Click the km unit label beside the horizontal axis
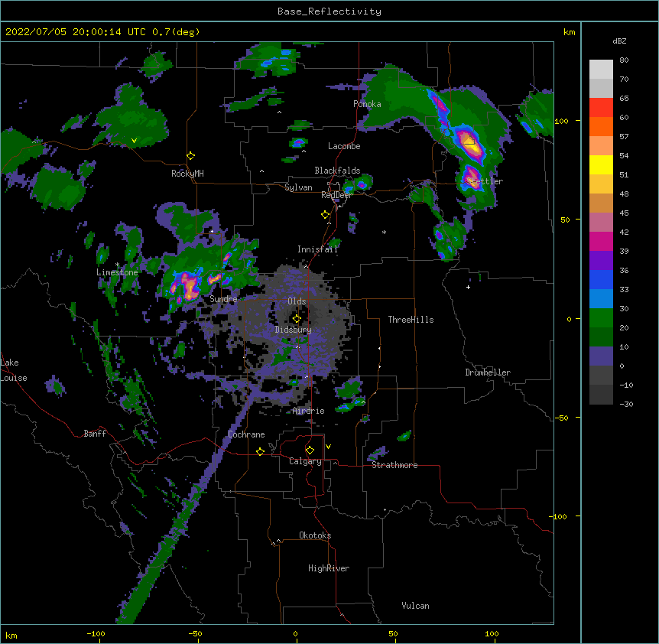Screen dimensions: 659x644 (11, 635)
